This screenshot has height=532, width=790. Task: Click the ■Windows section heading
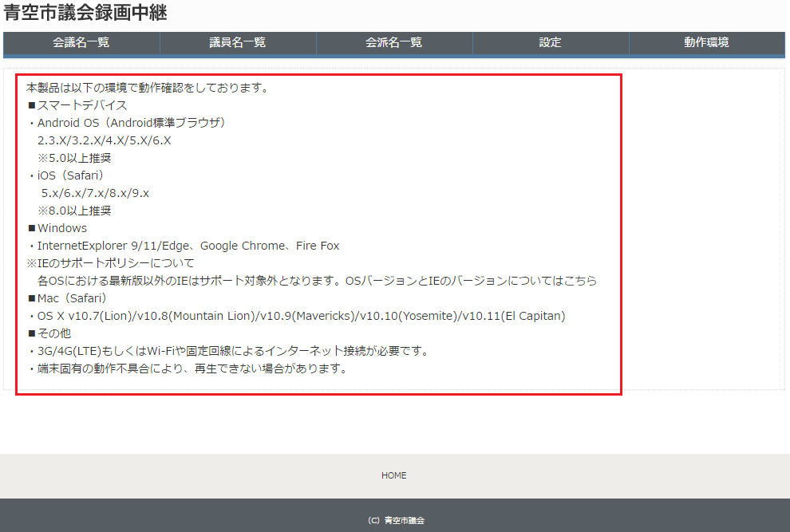[x=57, y=228]
